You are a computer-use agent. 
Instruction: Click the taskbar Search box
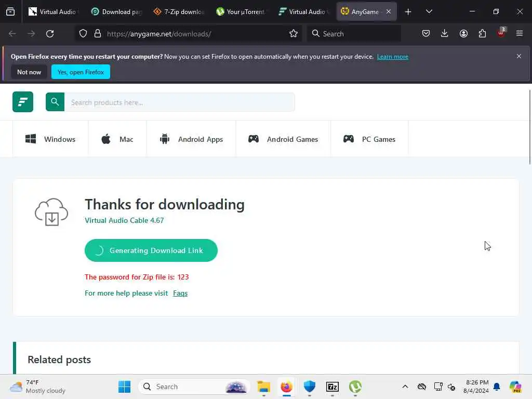point(194,387)
